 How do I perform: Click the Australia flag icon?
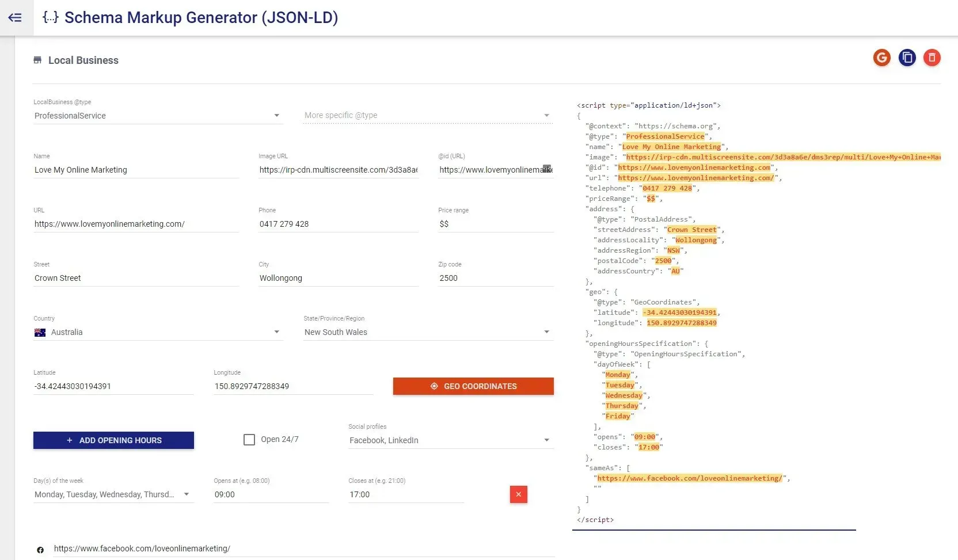tap(40, 333)
